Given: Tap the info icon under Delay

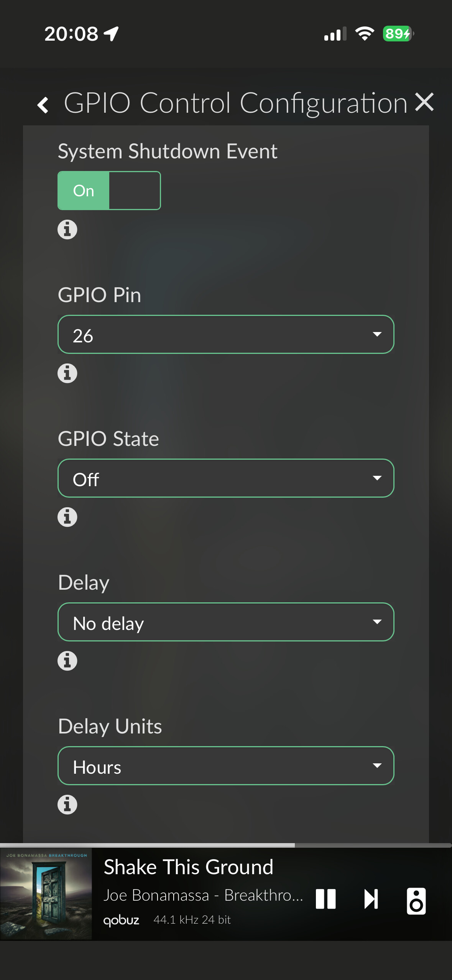Looking at the screenshot, I should pos(67,661).
